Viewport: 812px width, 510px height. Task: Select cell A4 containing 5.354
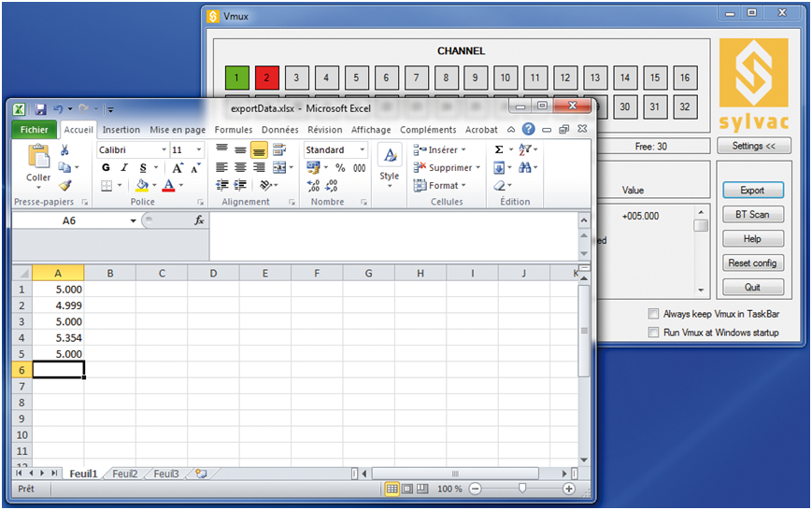[58, 337]
